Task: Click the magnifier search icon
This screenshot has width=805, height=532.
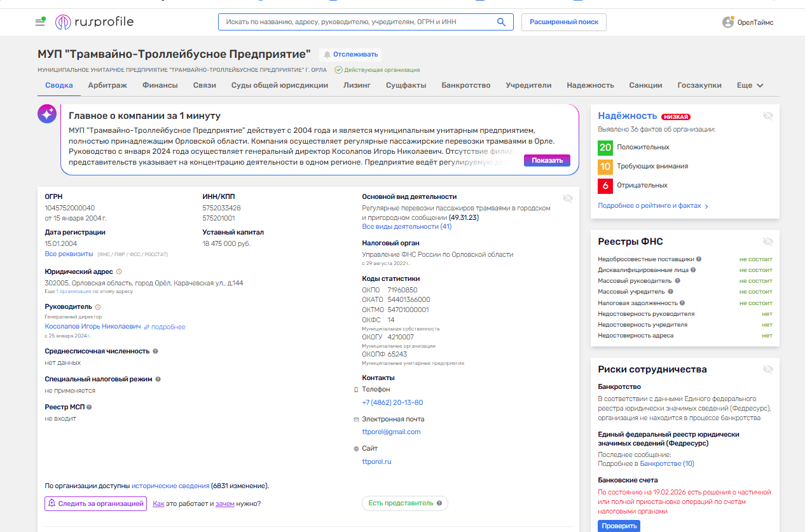Action: (501, 22)
